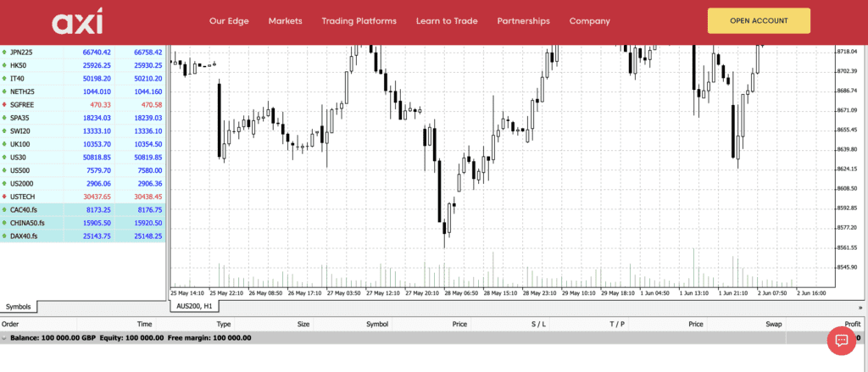Click the double chevron at chart tab bar end
This screenshot has width=868, height=372.
(860, 307)
